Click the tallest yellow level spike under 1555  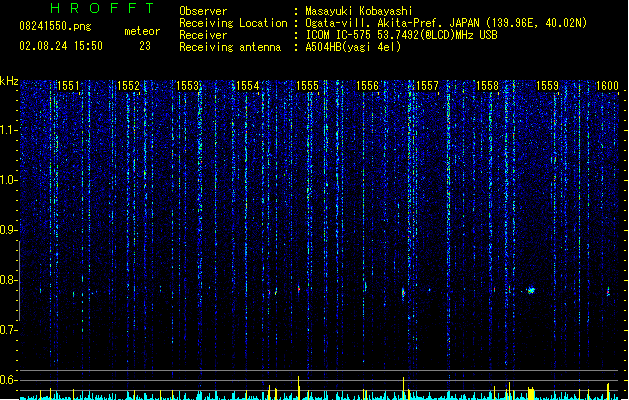298,387
